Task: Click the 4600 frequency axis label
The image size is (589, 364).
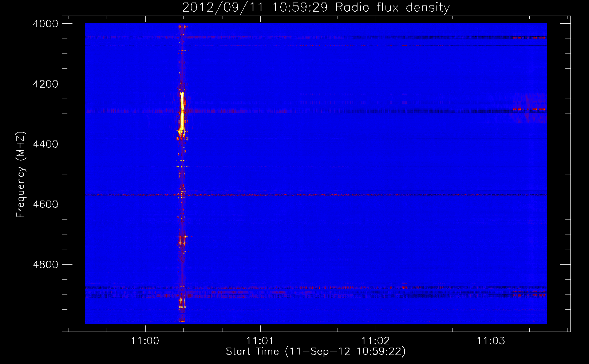Action: [46, 204]
